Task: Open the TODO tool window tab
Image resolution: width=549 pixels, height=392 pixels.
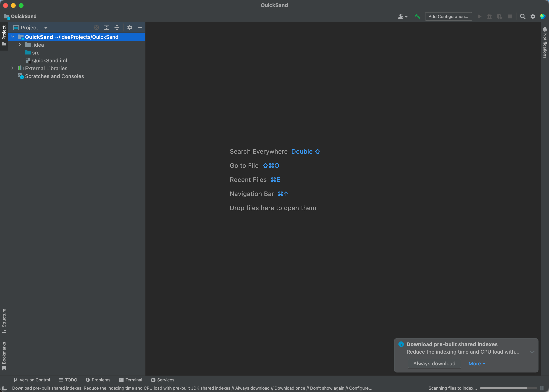Action: point(68,380)
